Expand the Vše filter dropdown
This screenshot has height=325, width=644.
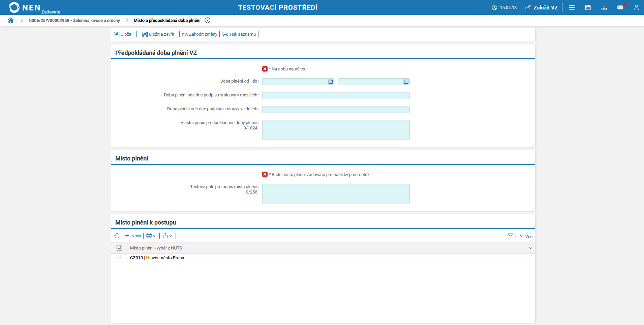pos(526,236)
